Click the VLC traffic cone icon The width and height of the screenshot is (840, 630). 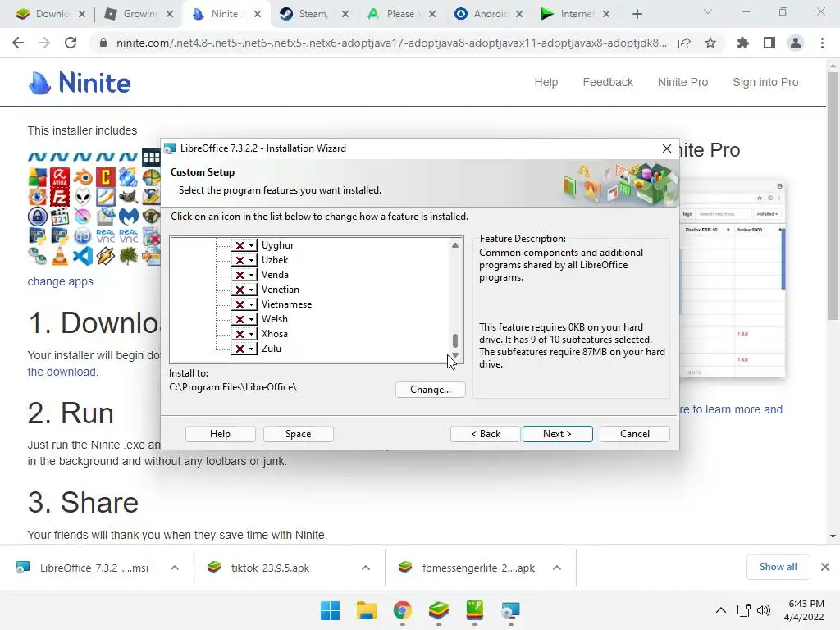[60, 256]
